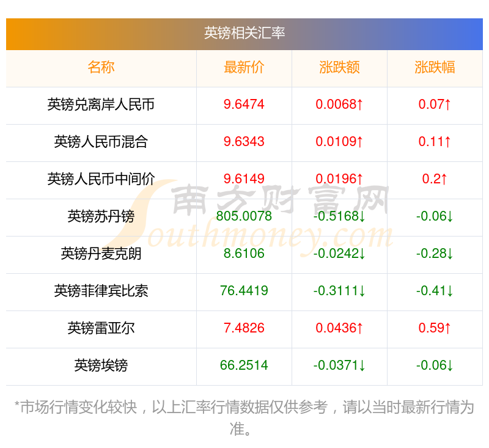Viewport: 489px width, 448px height.
Task: Select the 英镑丹麦克朗 row name
Action: [x=101, y=254]
